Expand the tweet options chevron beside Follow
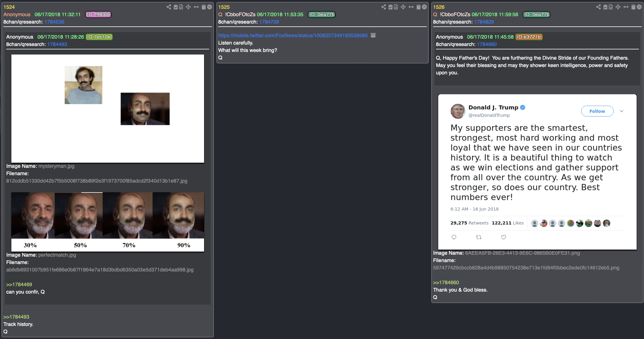Image resolution: width=644 pixels, height=339 pixels. (x=622, y=111)
